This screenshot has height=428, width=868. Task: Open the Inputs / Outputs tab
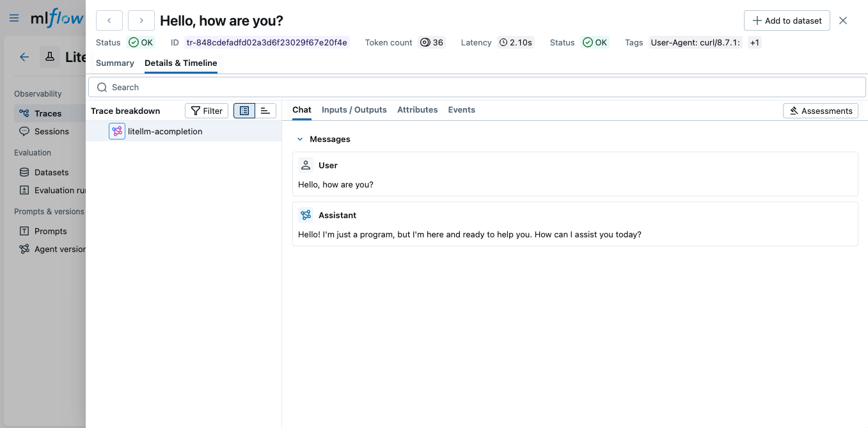[x=354, y=109]
